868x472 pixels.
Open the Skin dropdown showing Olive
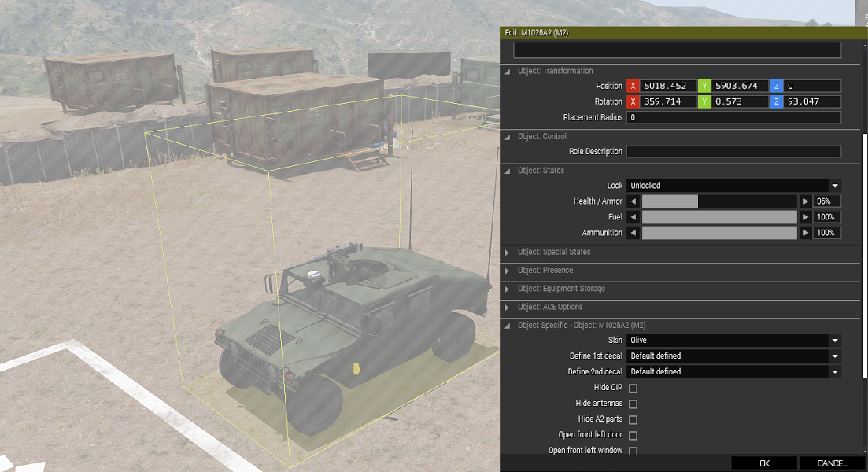tap(733, 341)
